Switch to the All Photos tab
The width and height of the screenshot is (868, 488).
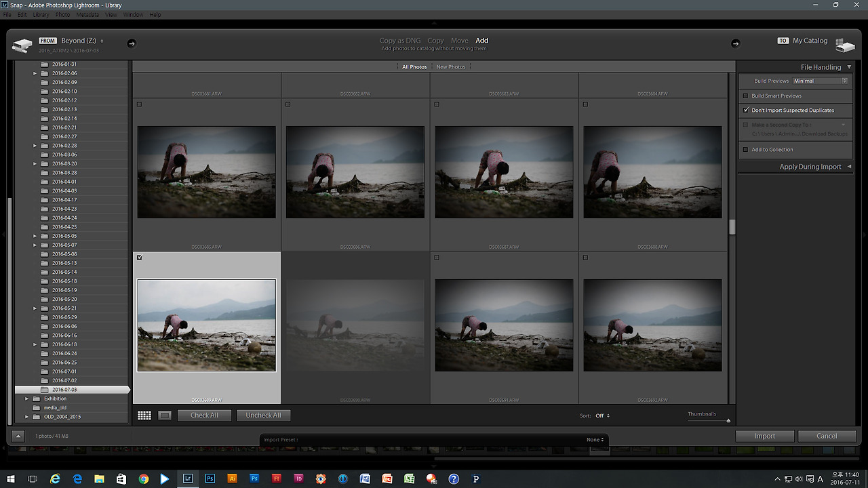click(414, 67)
